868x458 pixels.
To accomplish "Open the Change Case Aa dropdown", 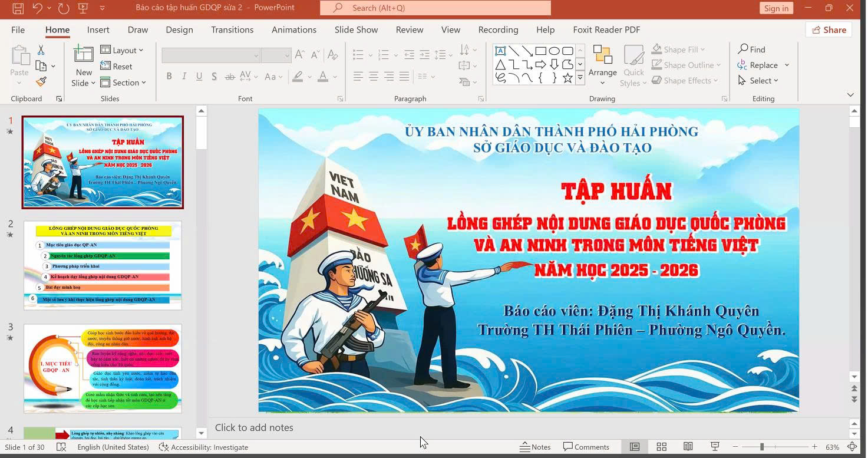I will coord(273,76).
